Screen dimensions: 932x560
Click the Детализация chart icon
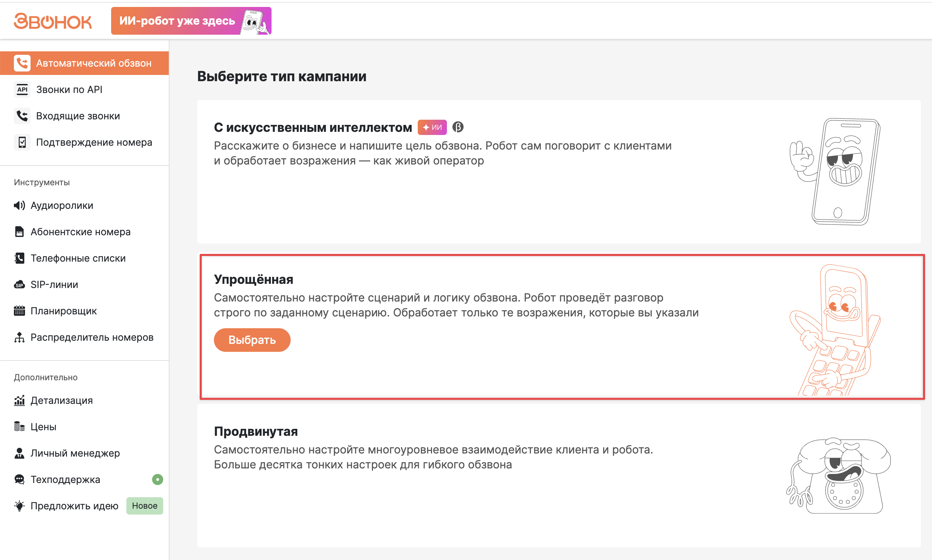[x=19, y=400]
